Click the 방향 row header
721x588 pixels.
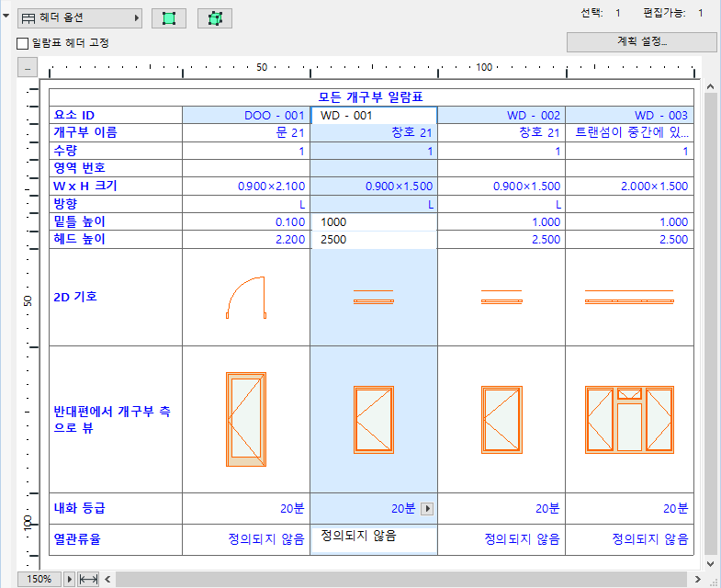coord(116,204)
